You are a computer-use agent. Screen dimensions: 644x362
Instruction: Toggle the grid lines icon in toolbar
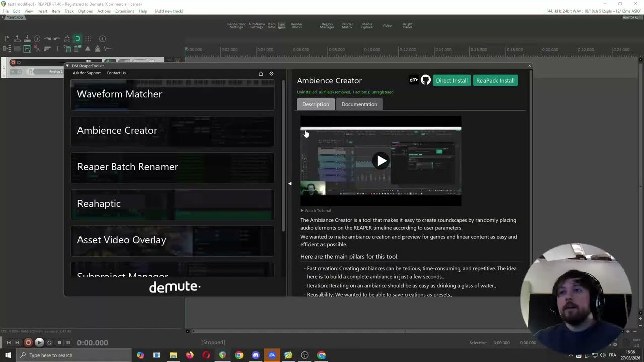coord(88,39)
